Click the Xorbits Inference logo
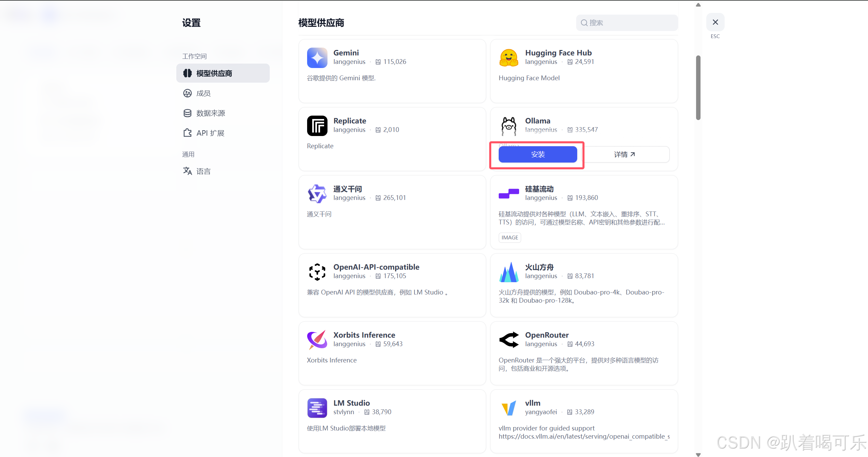The image size is (868, 457). click(317, 340)
